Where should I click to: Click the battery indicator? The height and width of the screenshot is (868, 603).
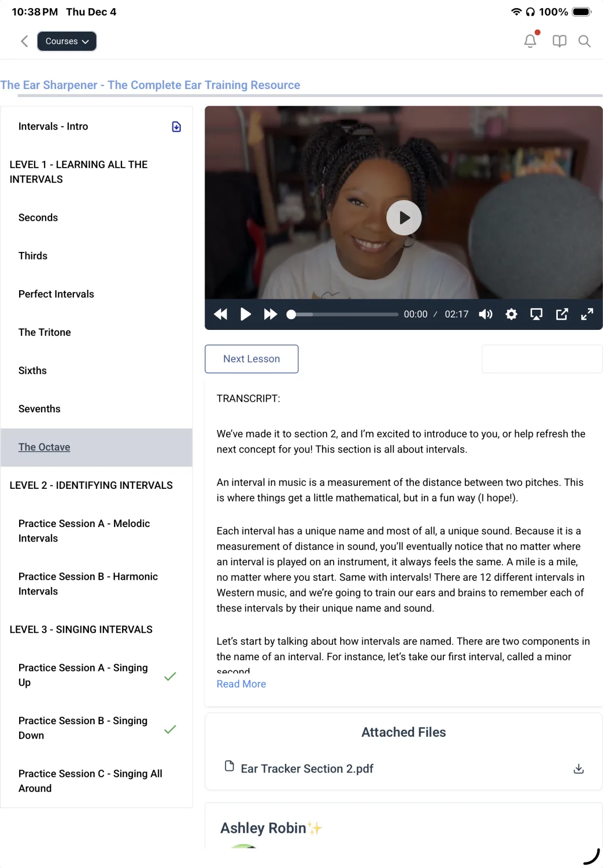coord(582,12)
